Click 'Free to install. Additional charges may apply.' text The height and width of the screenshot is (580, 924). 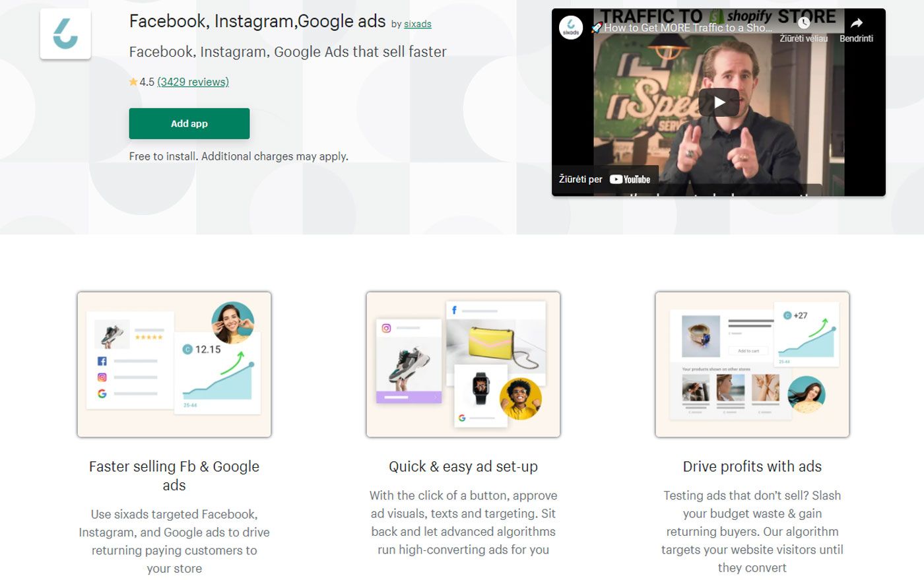point(239,156)
